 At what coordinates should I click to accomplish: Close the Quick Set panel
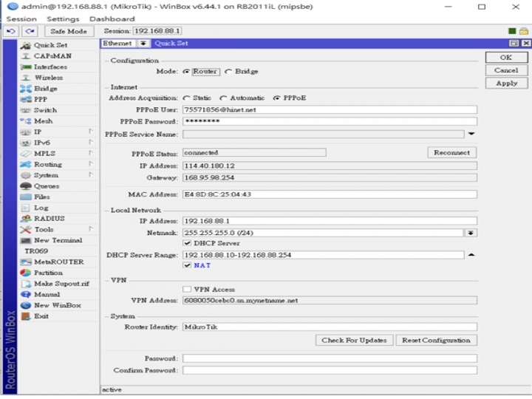(x=525, y=43)
